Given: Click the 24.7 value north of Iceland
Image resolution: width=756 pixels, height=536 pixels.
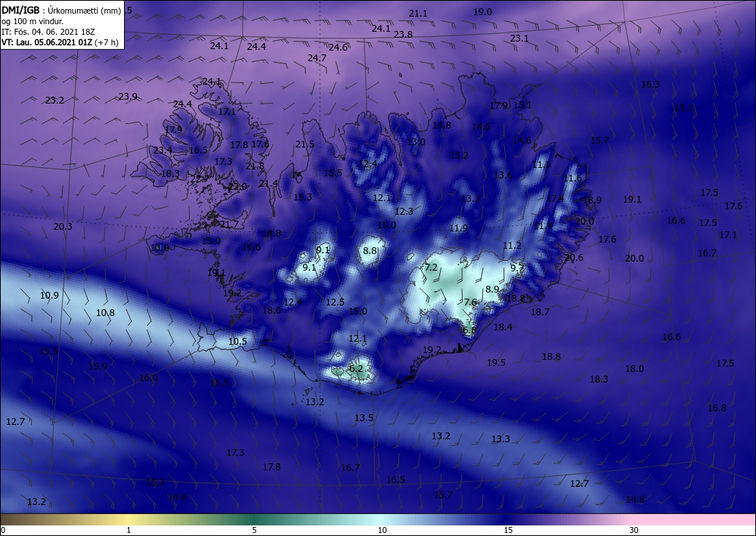Looking at the screenshot, I should pyautogui.click(x=317, y=58).
